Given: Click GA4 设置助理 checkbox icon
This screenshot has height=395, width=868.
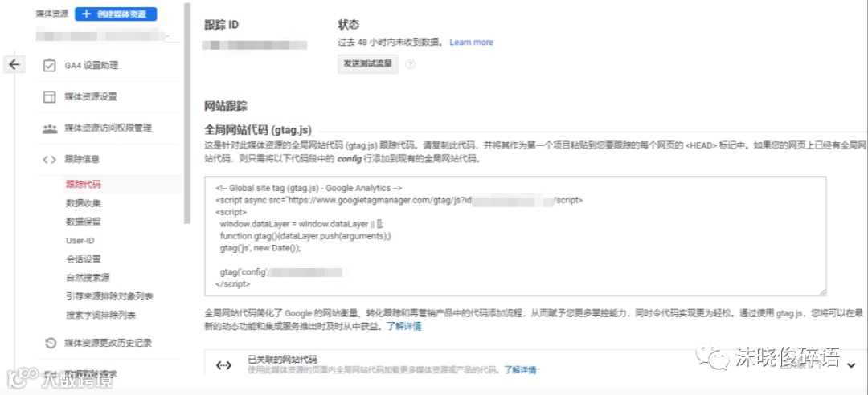Looking at the screenshot, I should coord(49,66).
